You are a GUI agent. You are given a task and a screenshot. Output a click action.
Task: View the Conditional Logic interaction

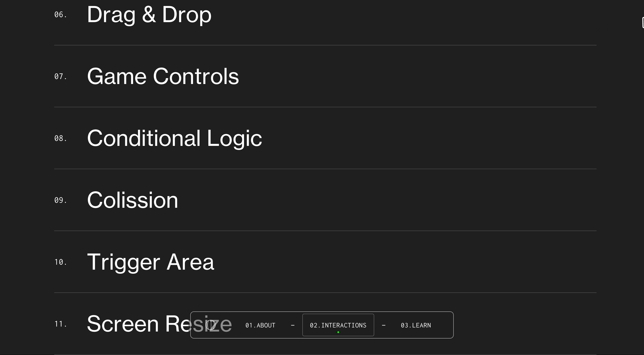[x=174, y=138]
